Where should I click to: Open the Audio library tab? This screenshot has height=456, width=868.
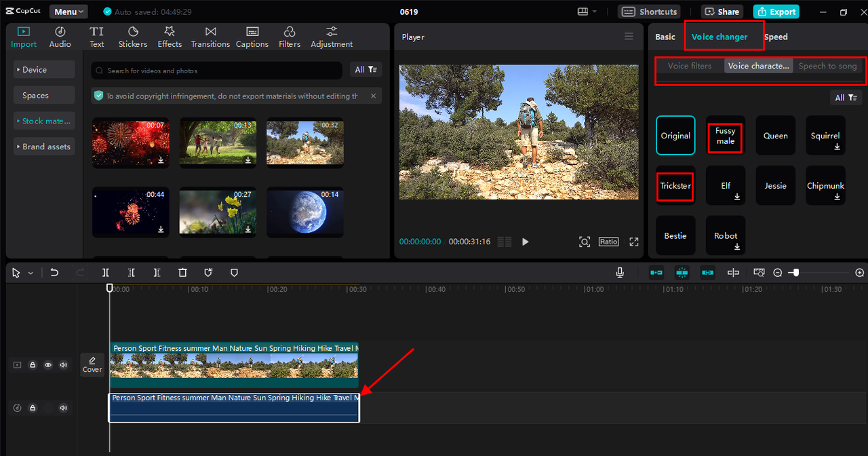[60, 37]
